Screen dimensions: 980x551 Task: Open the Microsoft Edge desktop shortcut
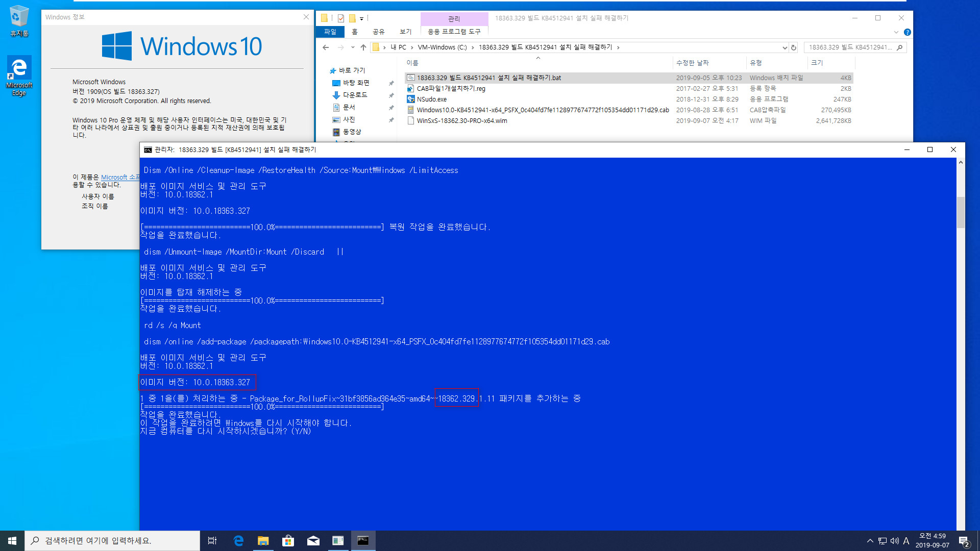click(19, 75)
